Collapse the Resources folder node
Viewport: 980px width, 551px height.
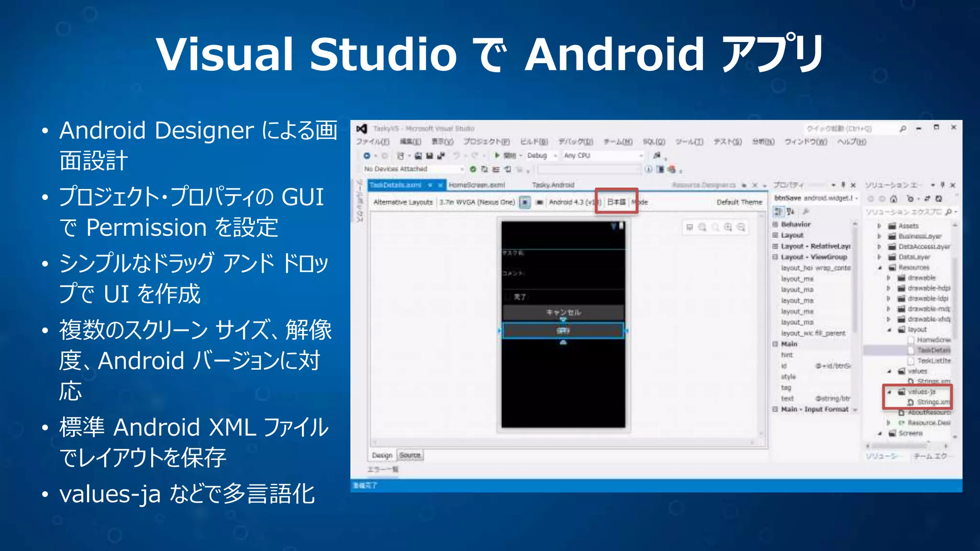coord(880,267)
